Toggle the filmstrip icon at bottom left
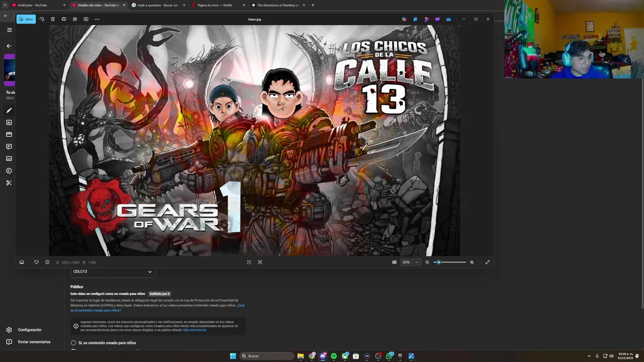Image resolution: width=644 pixels, height=362 pixels. pyautogui.click(x=22, y=262)
